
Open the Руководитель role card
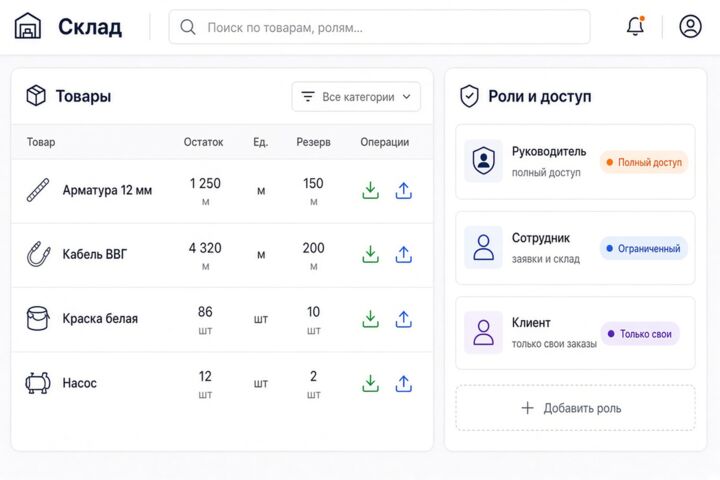pyautogui.click(x=575, y=162)
